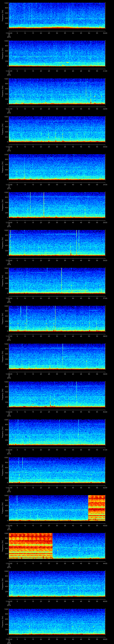Click the 13:36:00 time axis label
This screenshot has width=114, height=644.
9,298
